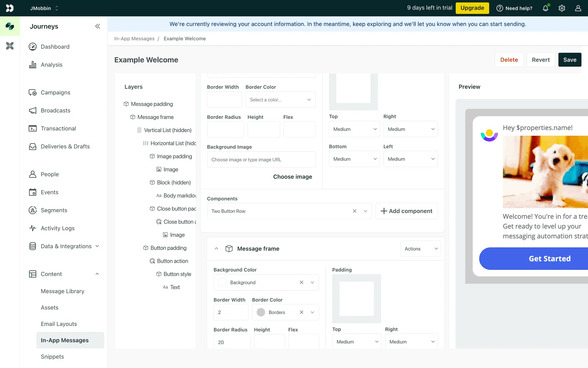Collapse the Message frame section chevron

click(217, 249)
